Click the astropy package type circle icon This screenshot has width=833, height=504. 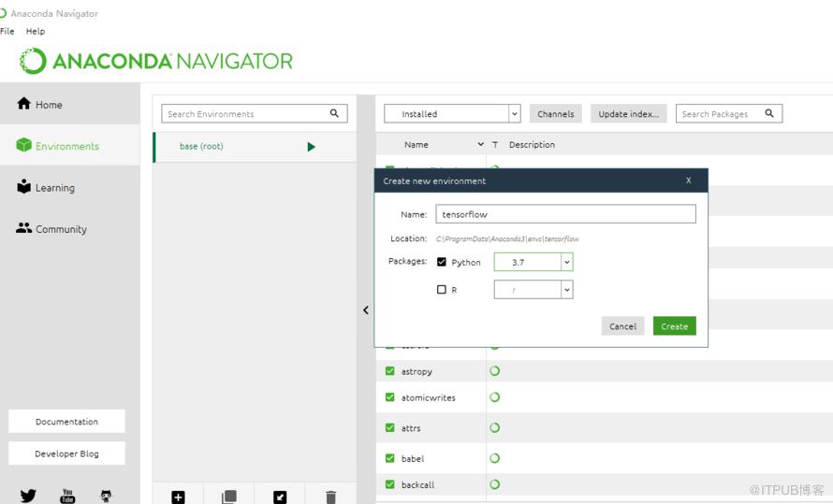(x=494, y=371)
